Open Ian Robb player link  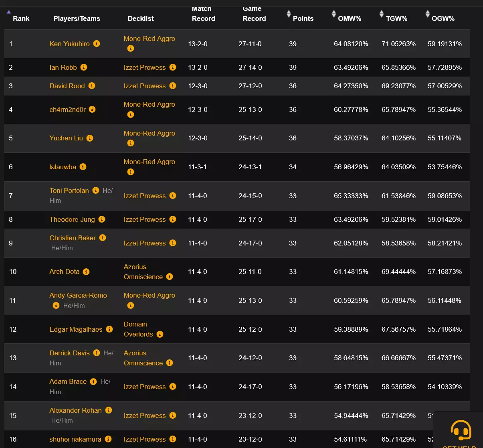63,67
